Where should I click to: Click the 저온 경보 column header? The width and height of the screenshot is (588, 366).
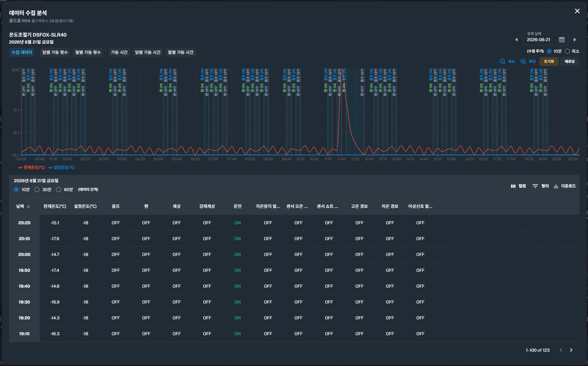390,206
